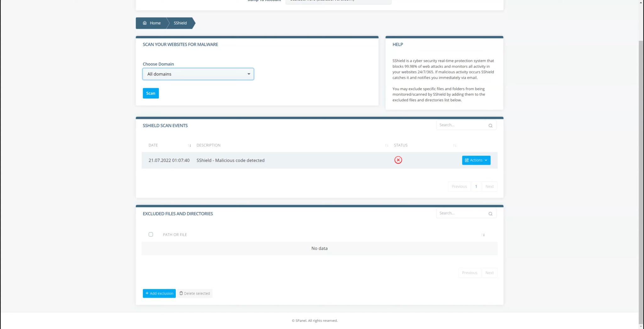Expand the Actions dropdown for the detected event
Screen dimensions: 644x329
tap(476, 160)
